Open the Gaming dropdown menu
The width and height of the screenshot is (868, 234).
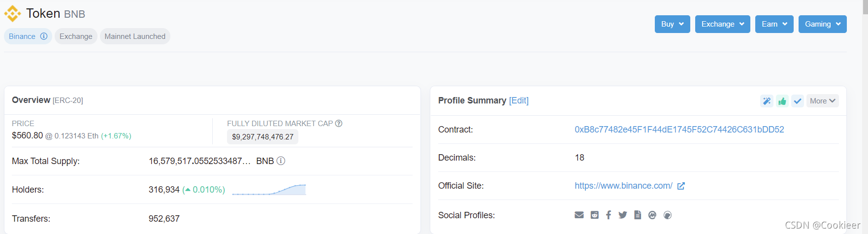[x=823, y=24]
